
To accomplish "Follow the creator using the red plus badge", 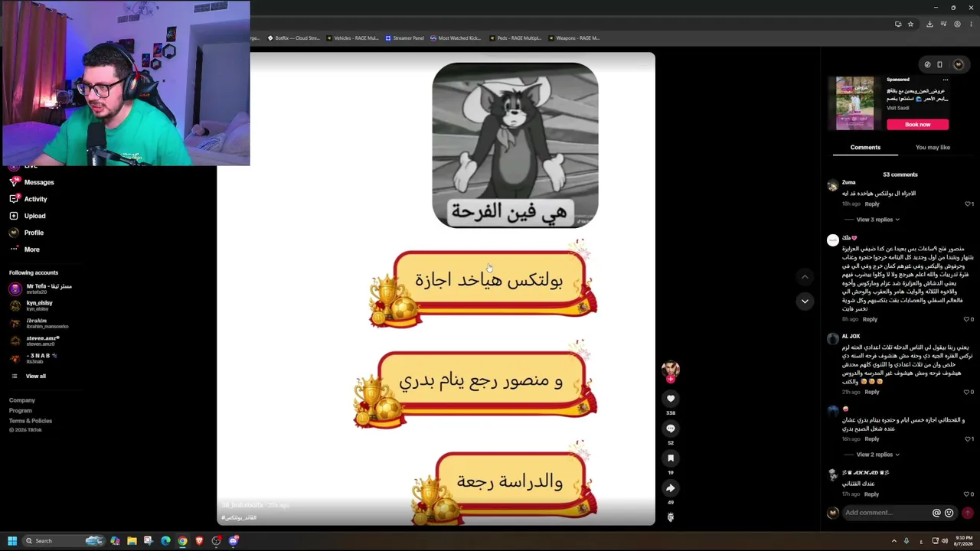I will (671, 379).
